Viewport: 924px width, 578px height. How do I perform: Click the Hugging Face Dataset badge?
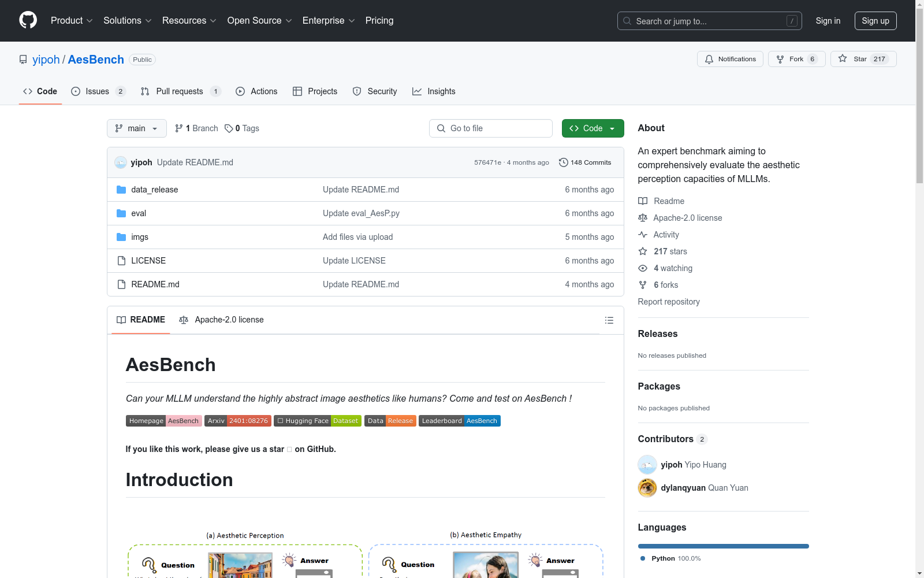(x=318, y=421)
